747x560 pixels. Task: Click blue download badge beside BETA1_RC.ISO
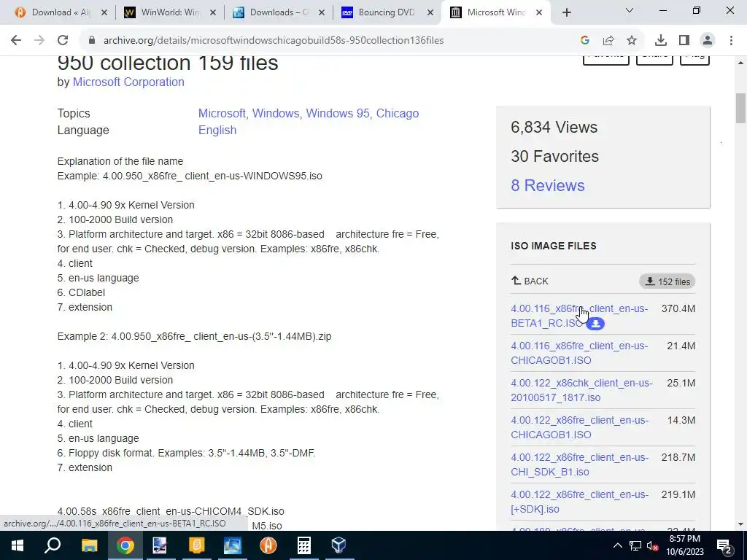595,324
